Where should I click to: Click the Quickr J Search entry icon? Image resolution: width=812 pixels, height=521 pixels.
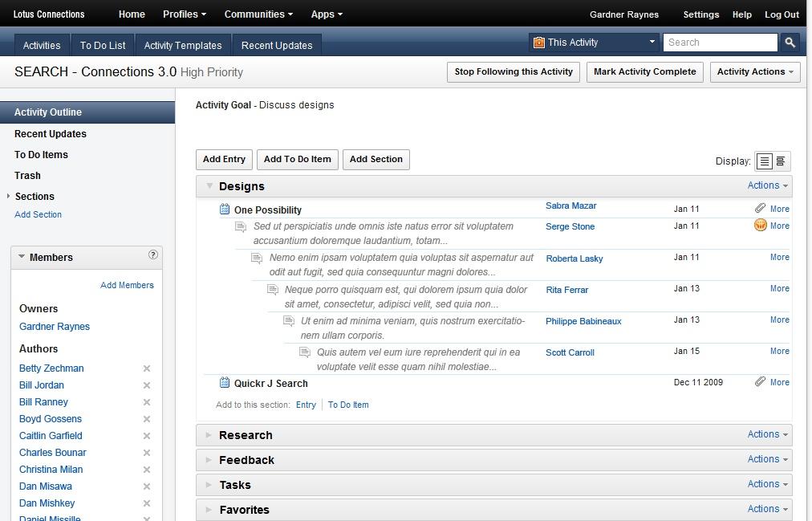(x=224, y=383)
